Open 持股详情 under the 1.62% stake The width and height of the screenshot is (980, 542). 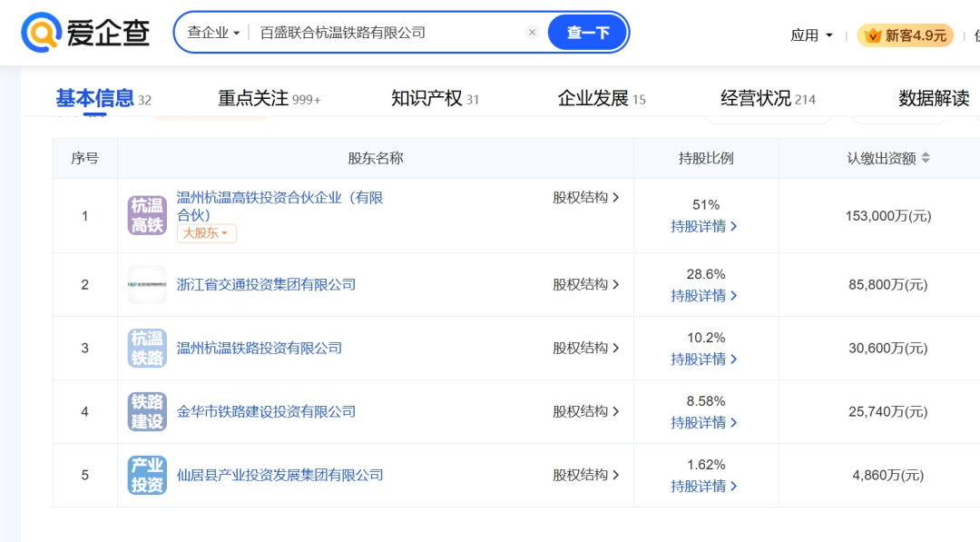coord(704,487)
